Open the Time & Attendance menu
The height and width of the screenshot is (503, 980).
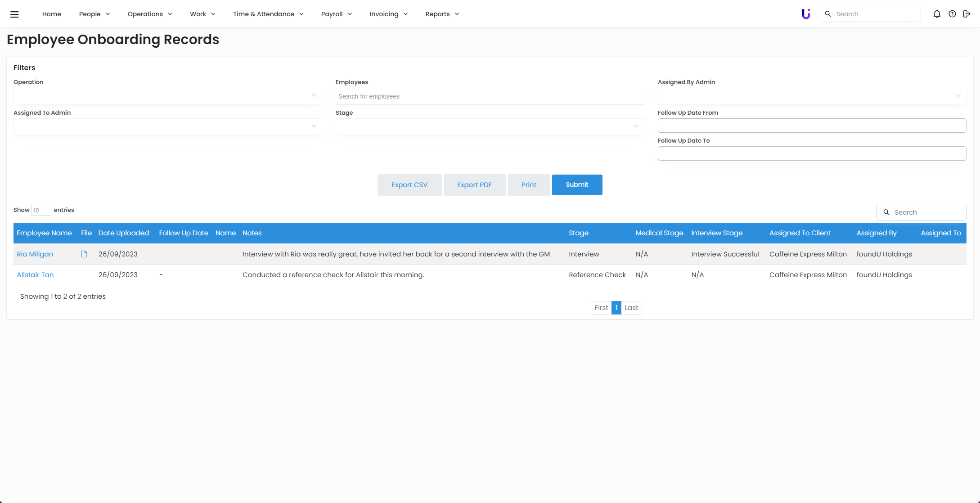tap(268, 14)
